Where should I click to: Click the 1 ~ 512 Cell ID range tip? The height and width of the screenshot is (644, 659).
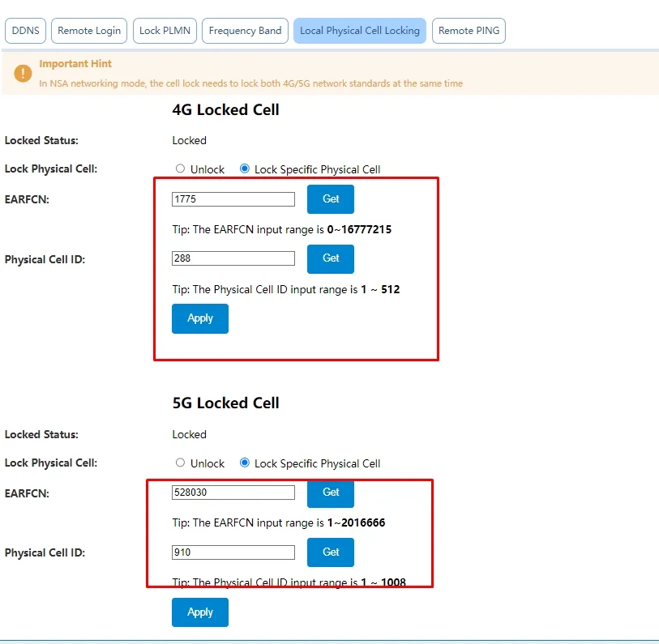coord(286,289)
